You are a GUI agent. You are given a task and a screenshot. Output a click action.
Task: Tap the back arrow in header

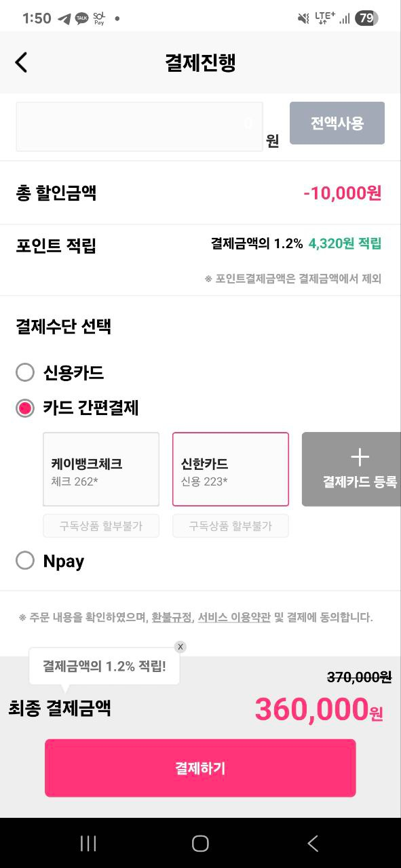(x=22, y=62)
